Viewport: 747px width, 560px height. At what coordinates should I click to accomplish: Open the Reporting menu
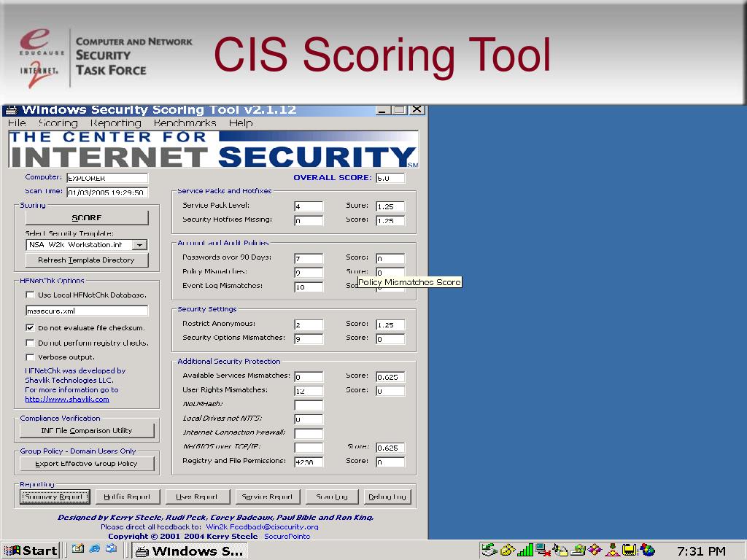[x=116, y=122]
